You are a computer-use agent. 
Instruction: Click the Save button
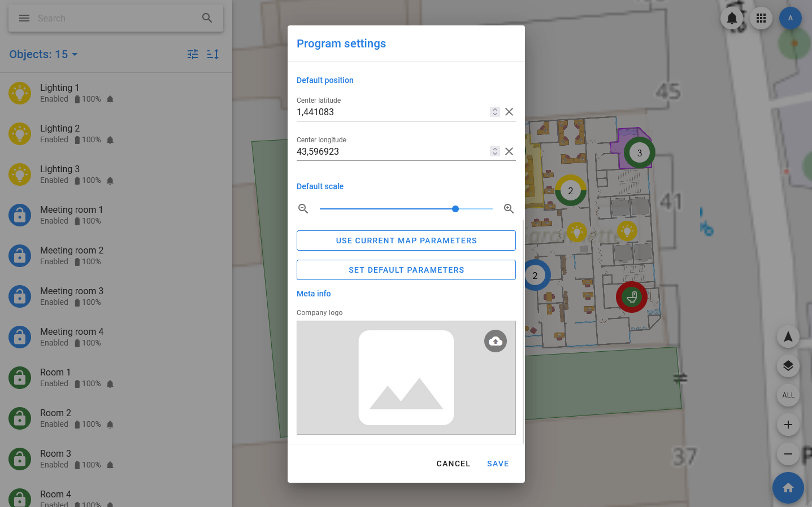498,464
